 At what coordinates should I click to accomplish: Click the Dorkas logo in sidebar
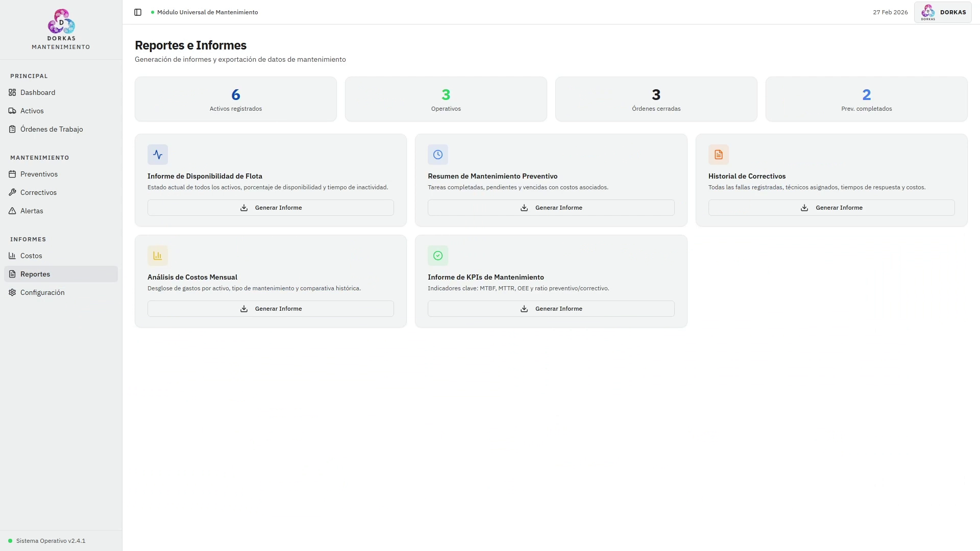(x=61, y=22)
